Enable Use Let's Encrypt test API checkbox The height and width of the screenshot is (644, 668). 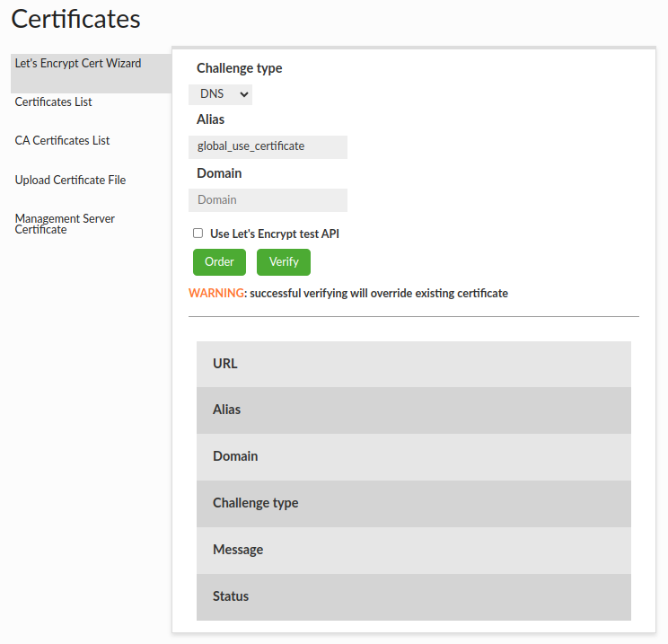coord(198,234)
